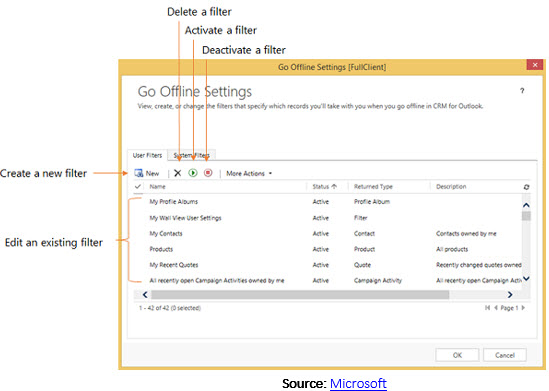Click the All products description cell
The height and width of the screenshot is (391, 549).
click(x=452, y=249)
